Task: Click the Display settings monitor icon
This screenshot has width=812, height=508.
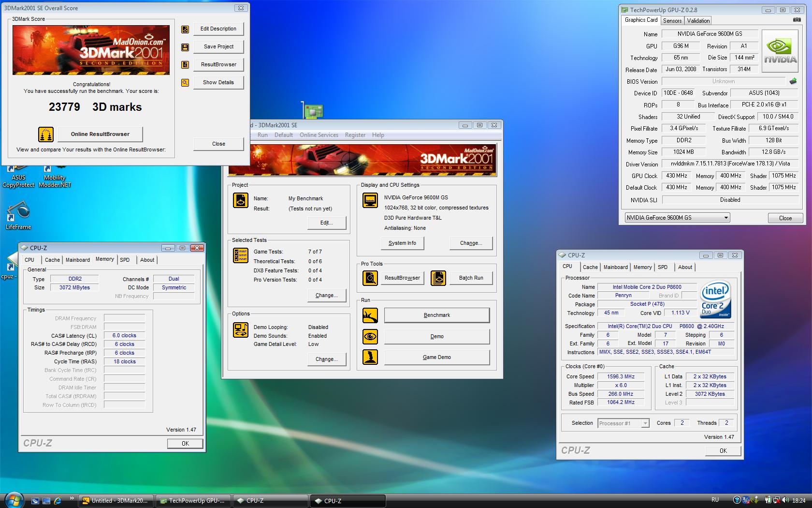Action: point(370,200)
